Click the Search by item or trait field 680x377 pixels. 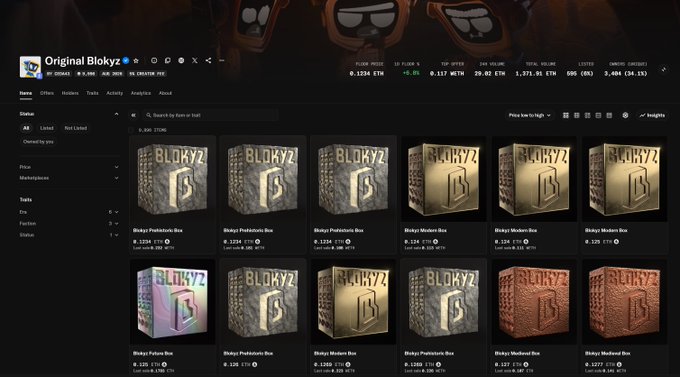(210, 115)
